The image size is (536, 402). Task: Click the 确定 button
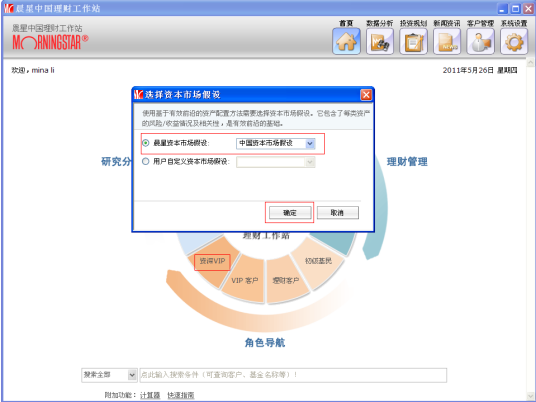(x=290, y=213)
